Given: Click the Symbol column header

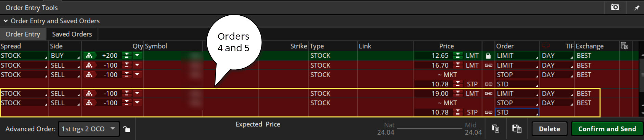Looking at the screenshot, I should 156,46.
